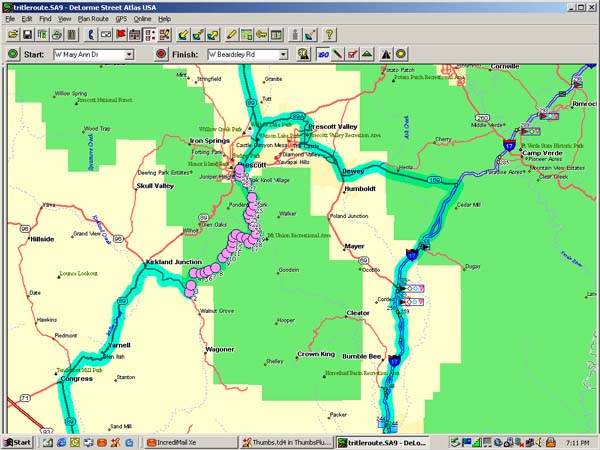Click Crown King label on map

316,354
